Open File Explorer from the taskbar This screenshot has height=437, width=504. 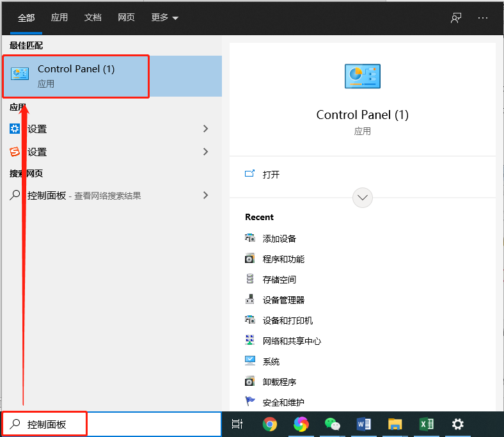tap(395, 424)
